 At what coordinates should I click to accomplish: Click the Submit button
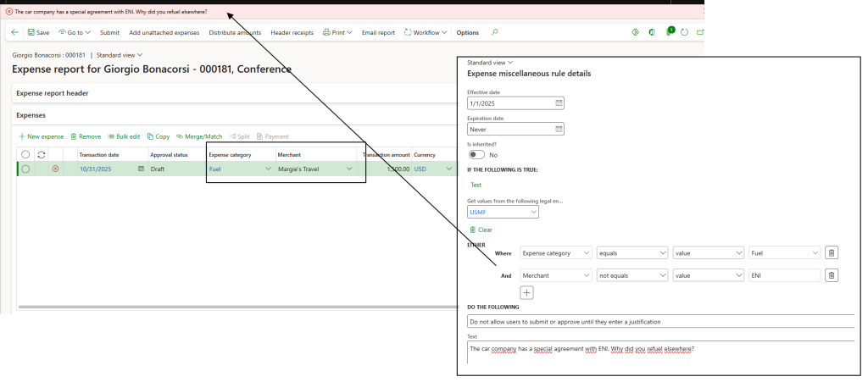pos(109,32)
